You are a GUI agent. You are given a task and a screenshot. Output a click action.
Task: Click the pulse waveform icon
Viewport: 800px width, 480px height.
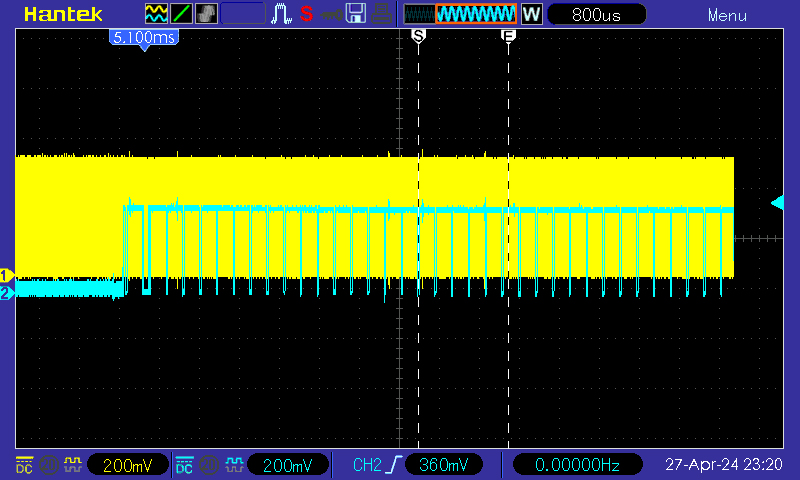(x=281, y=14)
